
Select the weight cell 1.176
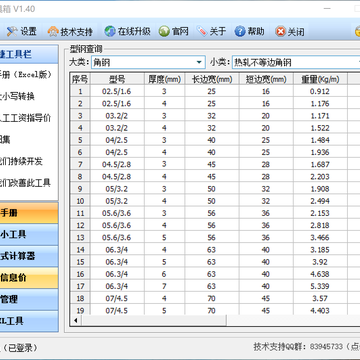(320, 104)
